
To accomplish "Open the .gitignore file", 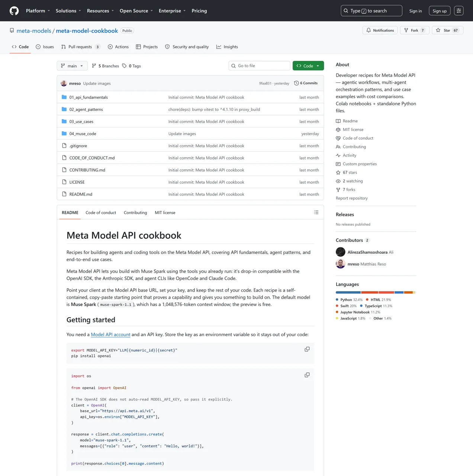I will 78,146.
